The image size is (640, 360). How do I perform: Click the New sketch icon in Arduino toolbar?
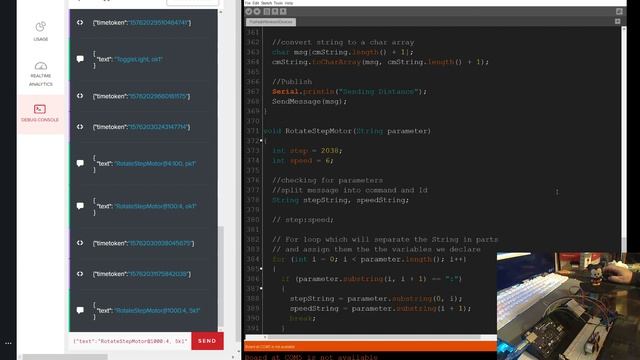point(267,11)
